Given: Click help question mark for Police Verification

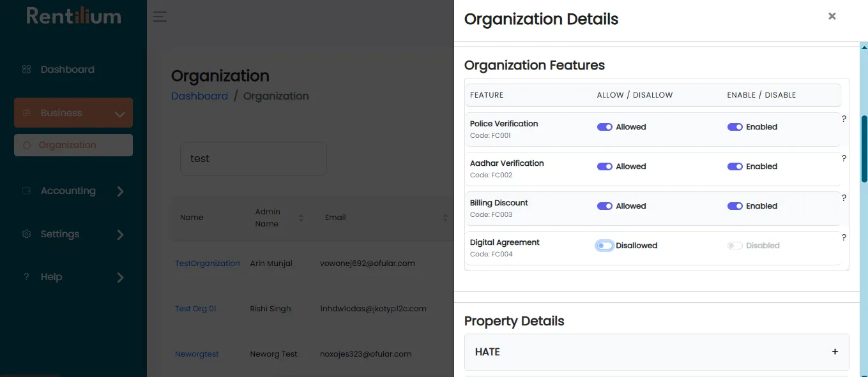Looking at the screenshot, I should (844, 119).
